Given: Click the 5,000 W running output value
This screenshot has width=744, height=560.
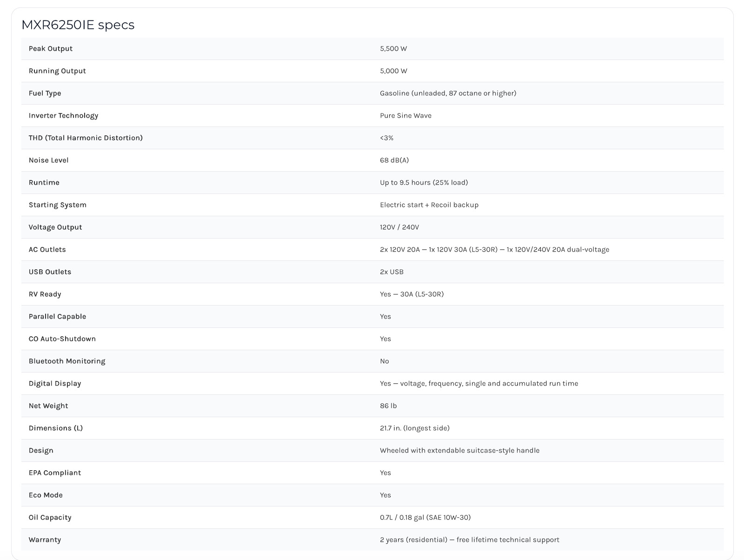Looking at the screenshot, I should click(x=393, y=71).
